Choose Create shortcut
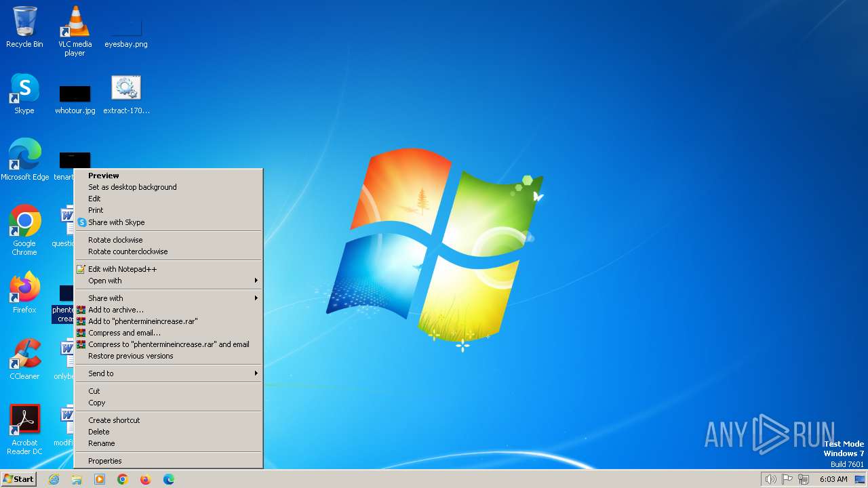Viewport: 868px width, 488px height. (x=168, y=420)
